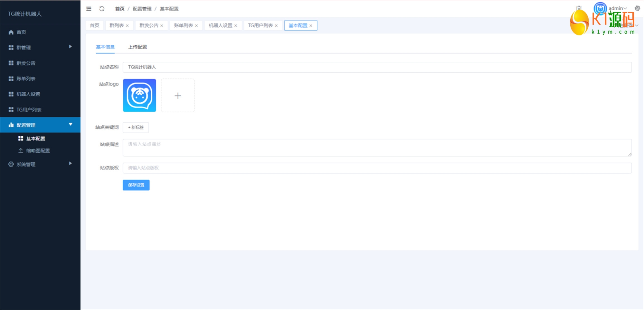The image size is (644, 310).
Task: Click the uploaded site logo thumbnail
Action: [139, 96]
